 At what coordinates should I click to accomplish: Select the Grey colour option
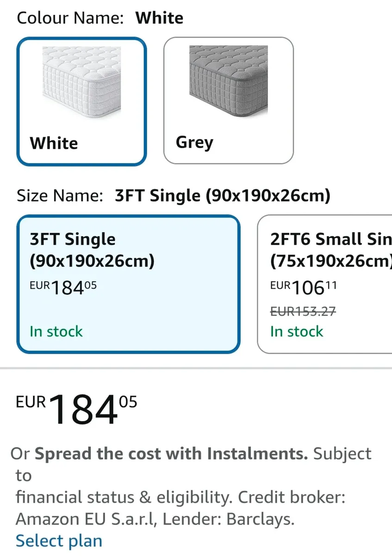click(x=228, y=100)
